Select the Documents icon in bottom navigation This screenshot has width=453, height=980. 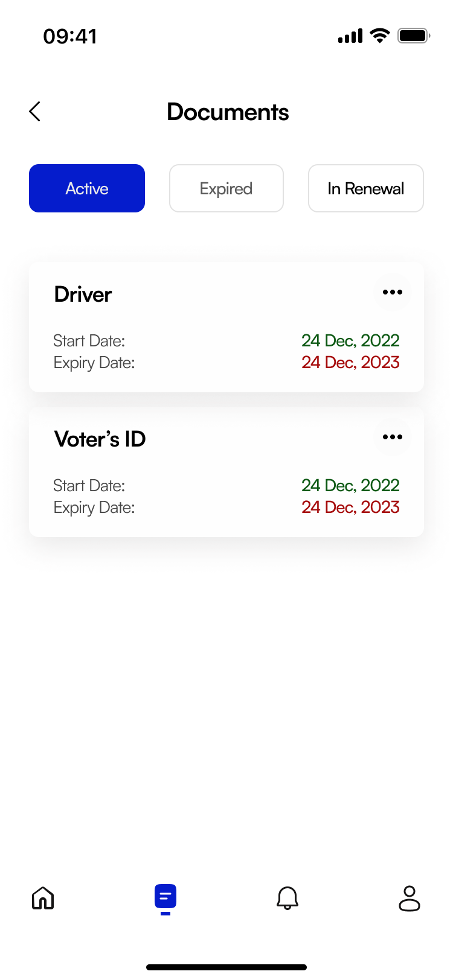[165, 897]
